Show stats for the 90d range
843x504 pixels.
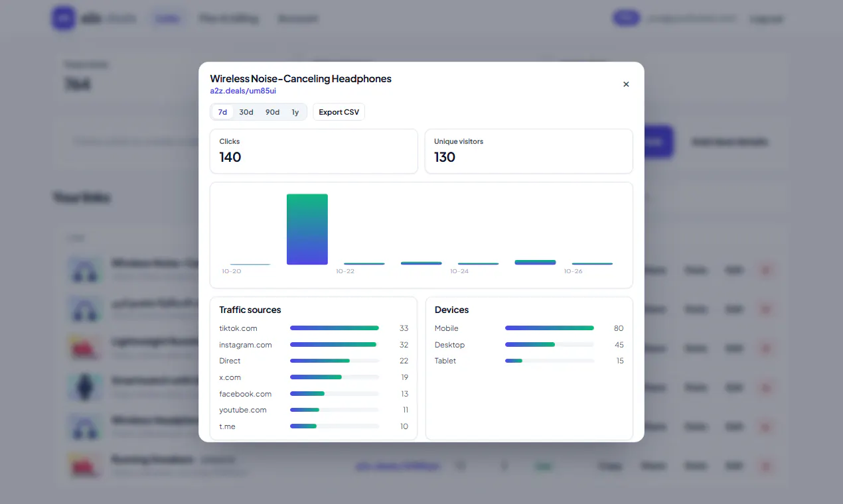coord(273,112)
